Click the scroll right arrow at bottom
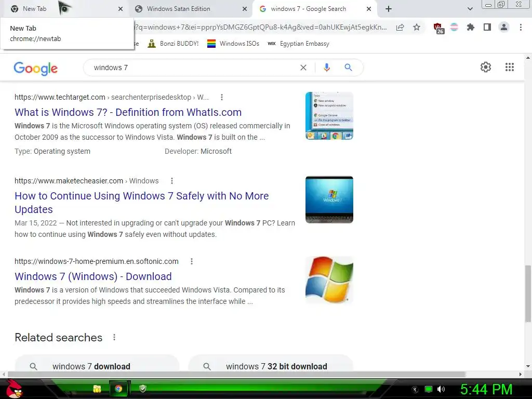 click(x=521, y=374)
